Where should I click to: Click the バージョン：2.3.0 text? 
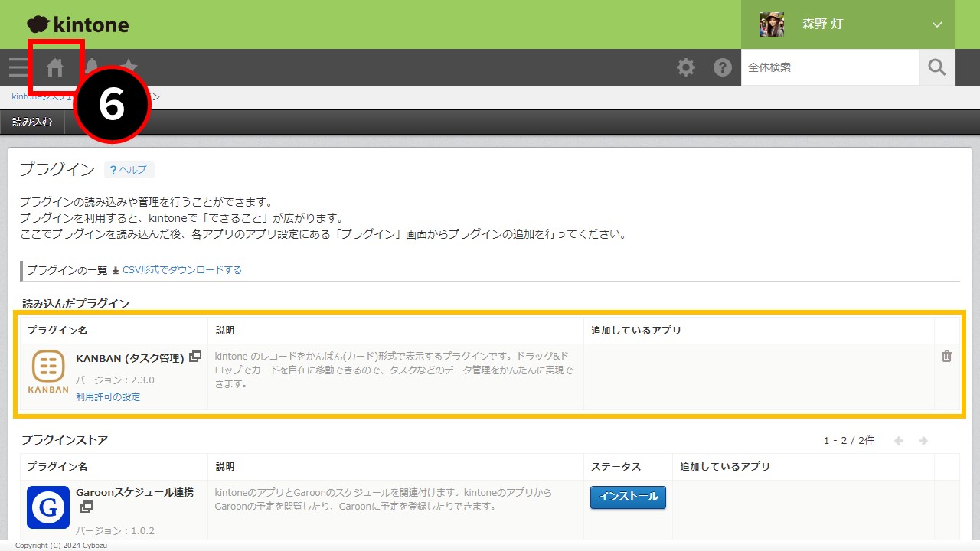tap(115, 380)
